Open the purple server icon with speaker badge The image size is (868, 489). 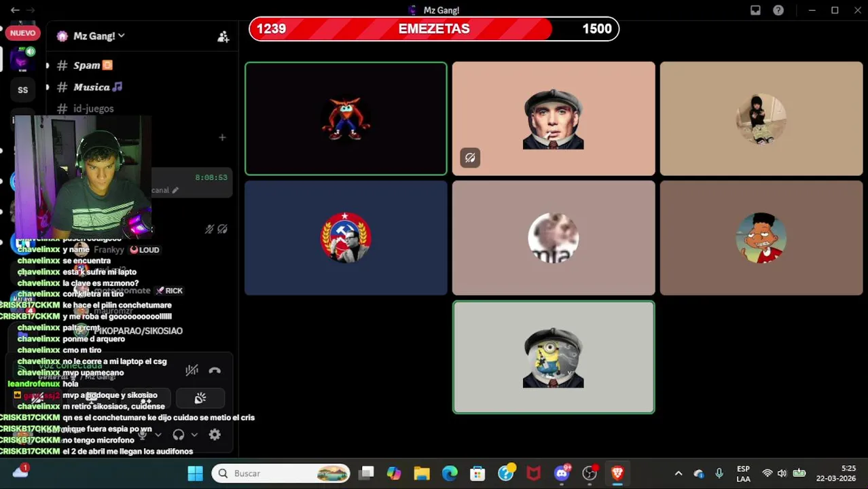coord(23,60)
